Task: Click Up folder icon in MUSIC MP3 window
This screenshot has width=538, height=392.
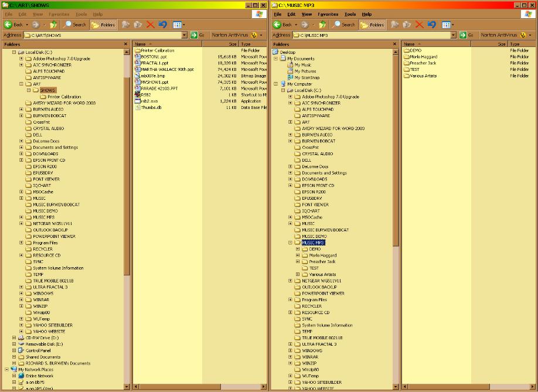Action: click(x=322, y=25)
